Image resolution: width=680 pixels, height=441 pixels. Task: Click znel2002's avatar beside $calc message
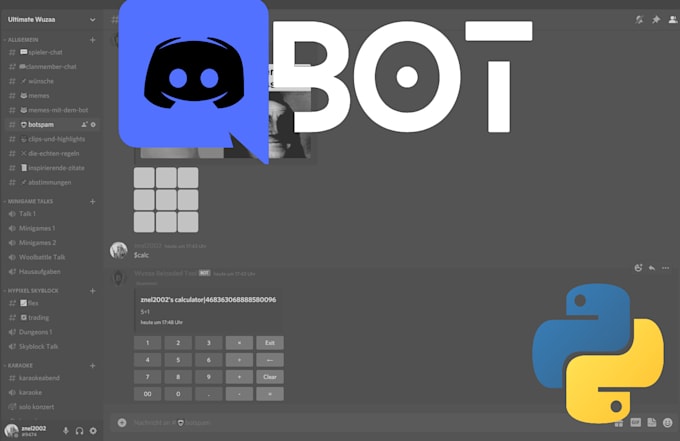coord(118,250)
